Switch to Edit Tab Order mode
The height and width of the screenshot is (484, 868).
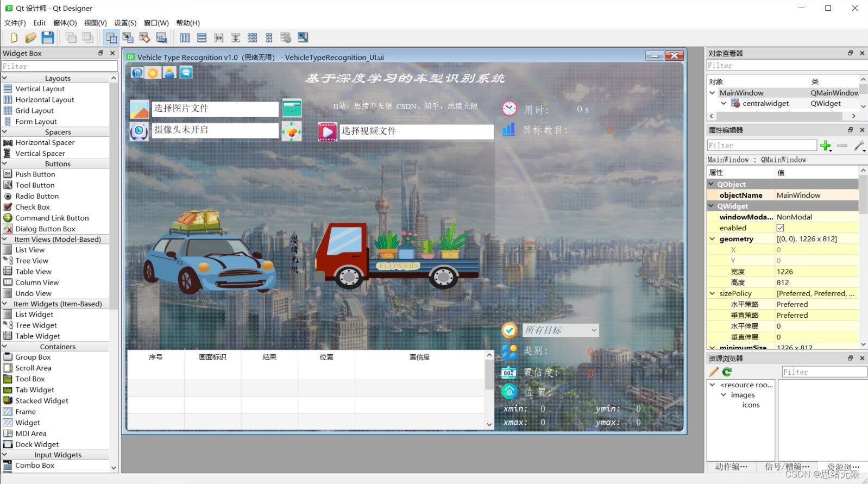coord(161,37)
